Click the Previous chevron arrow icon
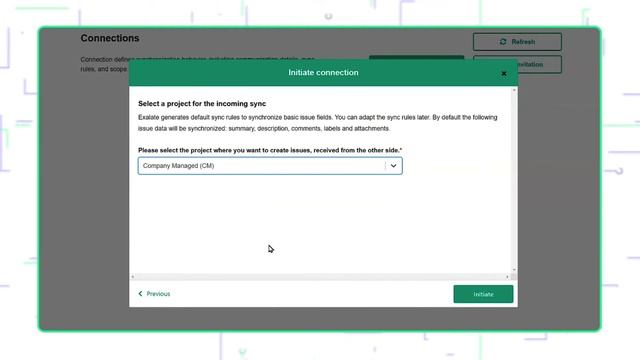This screenshot has height=360, width=640. 140,293
